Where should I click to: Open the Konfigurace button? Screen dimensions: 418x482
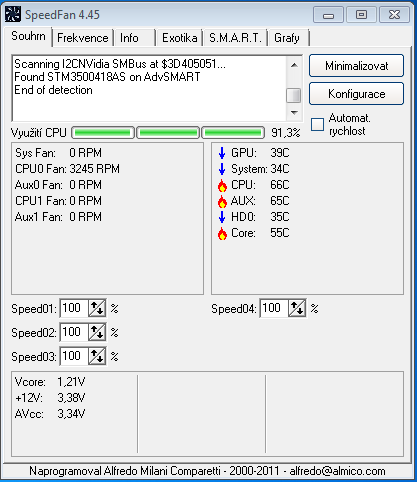pos(356,94)
